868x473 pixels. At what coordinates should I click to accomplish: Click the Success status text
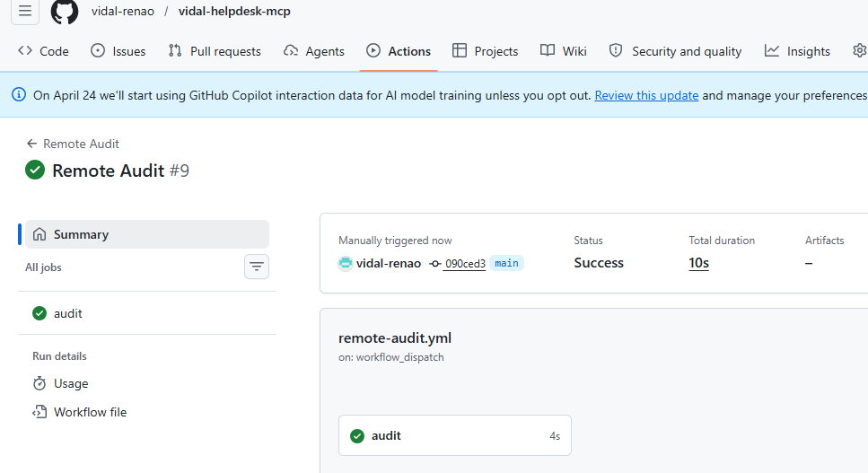coord(599,263)
